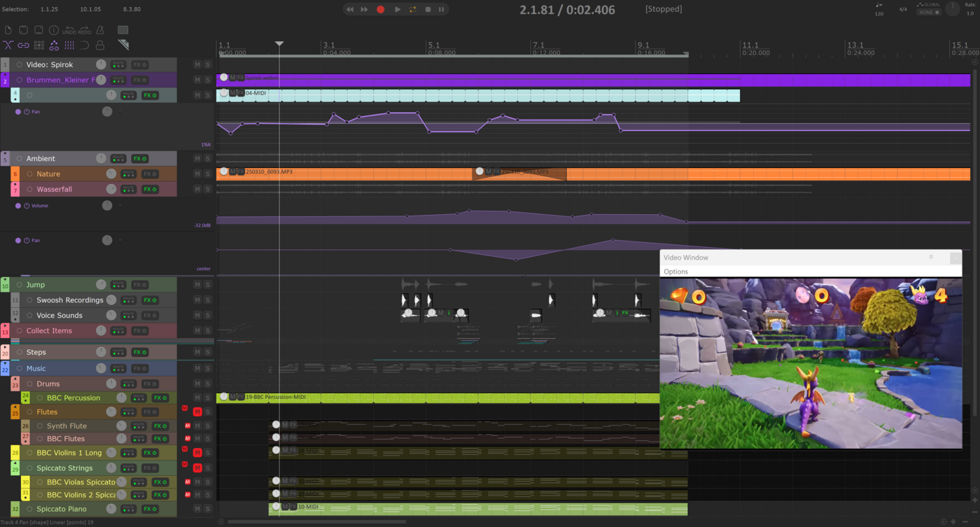Viewport: 980px width, 527px height.
Task: Toggle item grouping chain-link icon
Action: (23, 45)
